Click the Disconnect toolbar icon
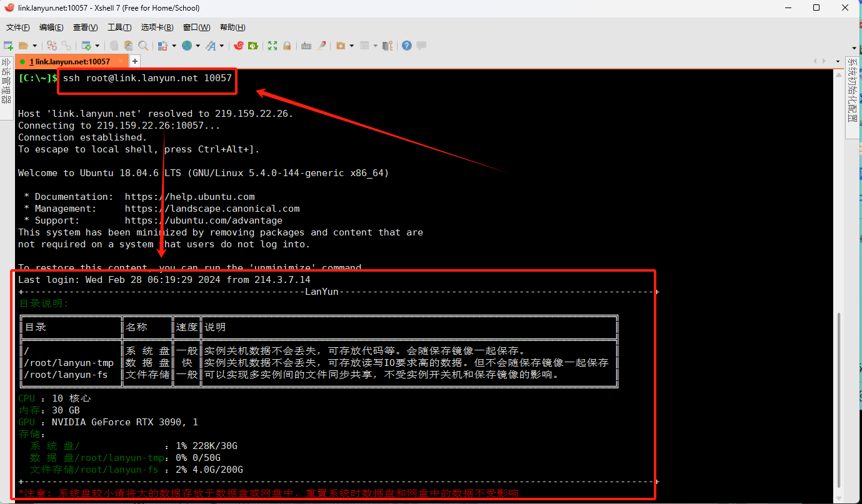Screen dimensions: 862x504 [51, 46]
